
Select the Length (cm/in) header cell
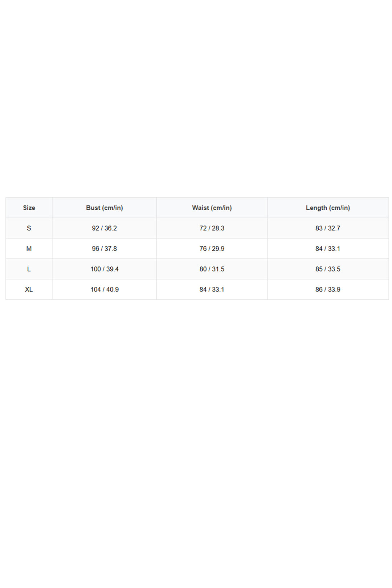328,208
